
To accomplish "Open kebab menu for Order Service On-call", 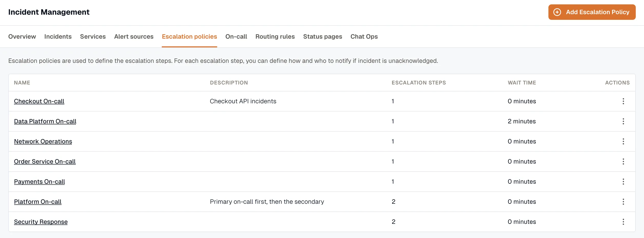I will (x=623, y=161).
